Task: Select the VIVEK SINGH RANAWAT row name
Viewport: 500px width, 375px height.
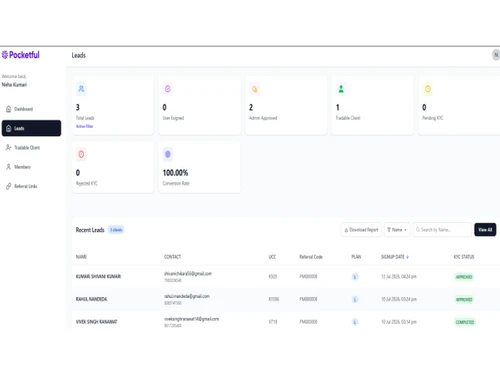Action: coord(96,322)
